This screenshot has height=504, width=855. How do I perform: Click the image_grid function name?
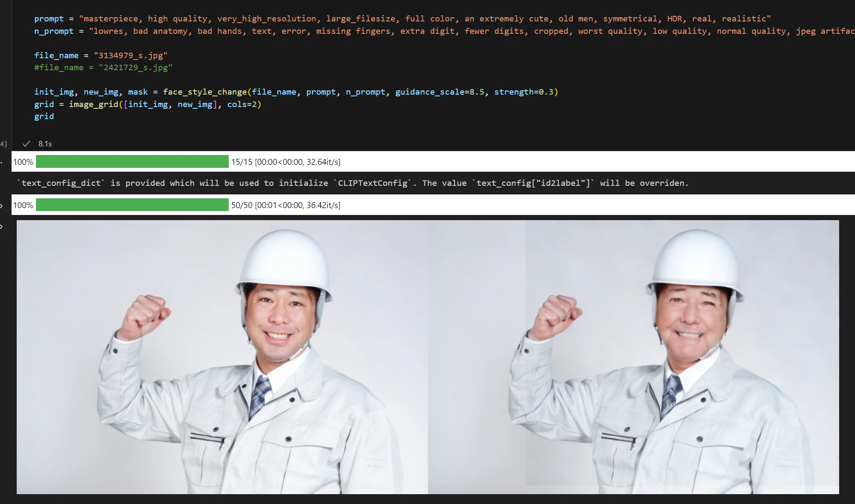(93, 104)
